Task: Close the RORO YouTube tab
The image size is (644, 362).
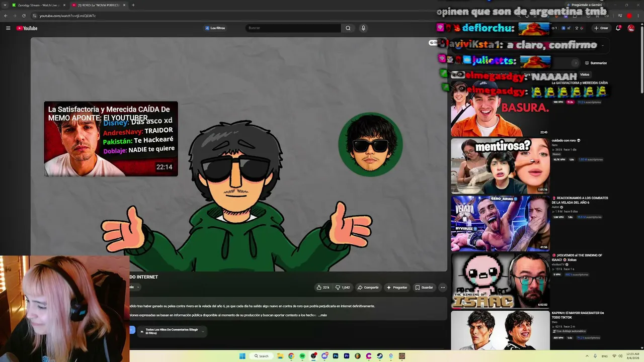Action: (x=124, y=5)
